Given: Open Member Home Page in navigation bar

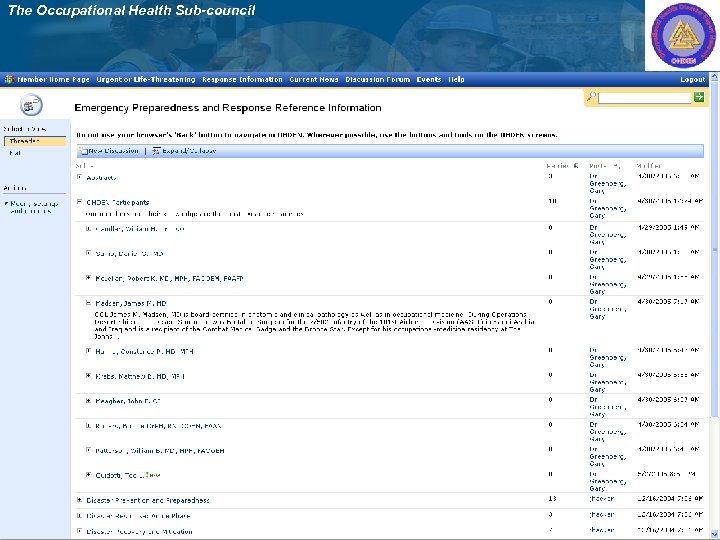Looking at the screenshot, I should 53,79.
